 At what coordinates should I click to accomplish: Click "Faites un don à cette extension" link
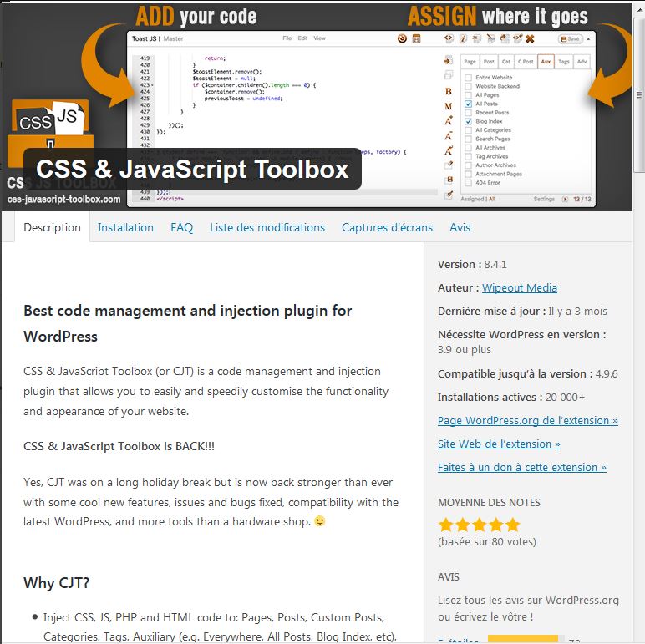tap(521, 468)
